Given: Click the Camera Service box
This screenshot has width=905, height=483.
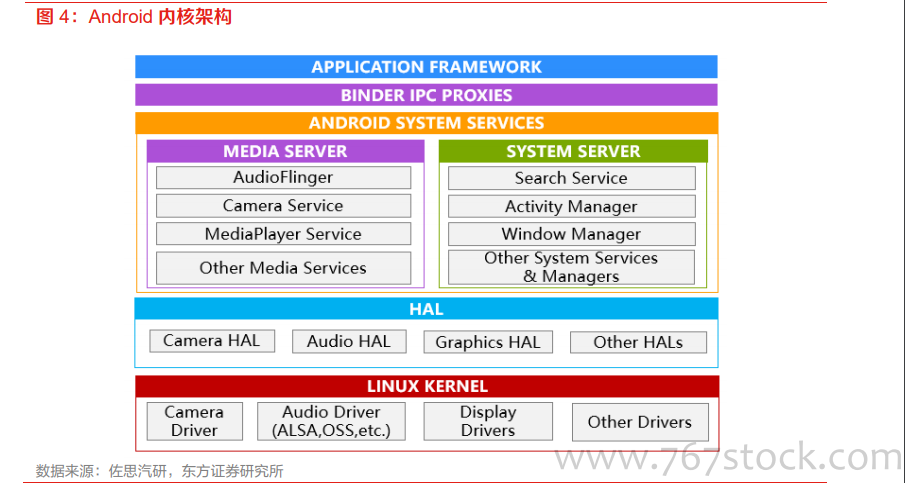Looking at the screenshot, I should pyautogui.click(x=283, y=206).
